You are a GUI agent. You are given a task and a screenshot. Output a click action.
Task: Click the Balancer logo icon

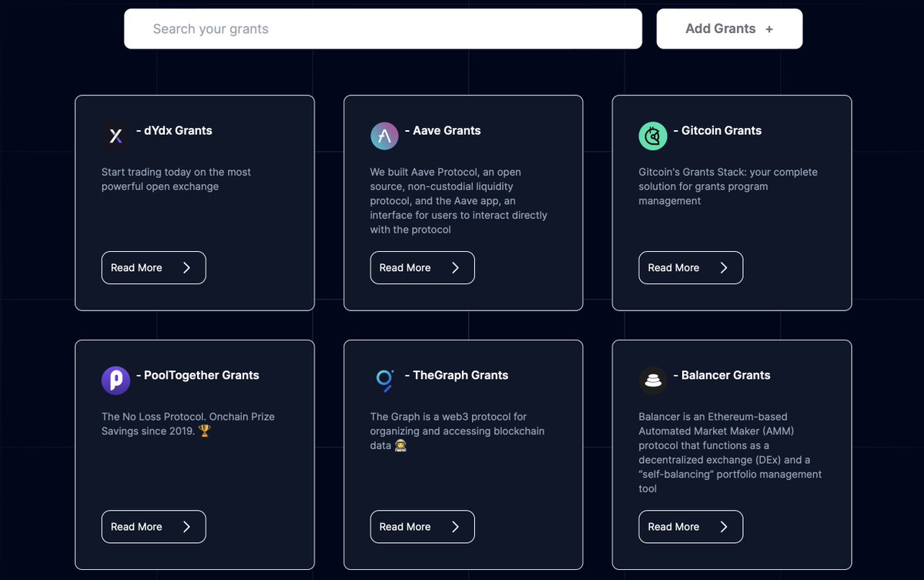[653, 381]
